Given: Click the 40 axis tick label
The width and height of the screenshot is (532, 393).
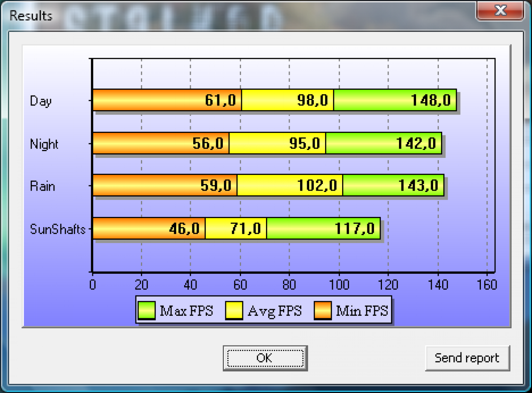Looking at the screenshot, I should pyautogui.click(x=190, y=285).
